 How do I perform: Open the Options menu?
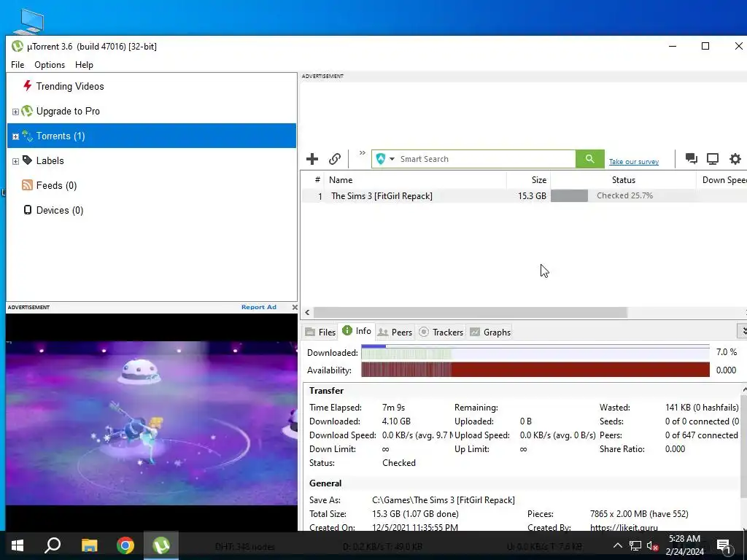pos(50,65)
